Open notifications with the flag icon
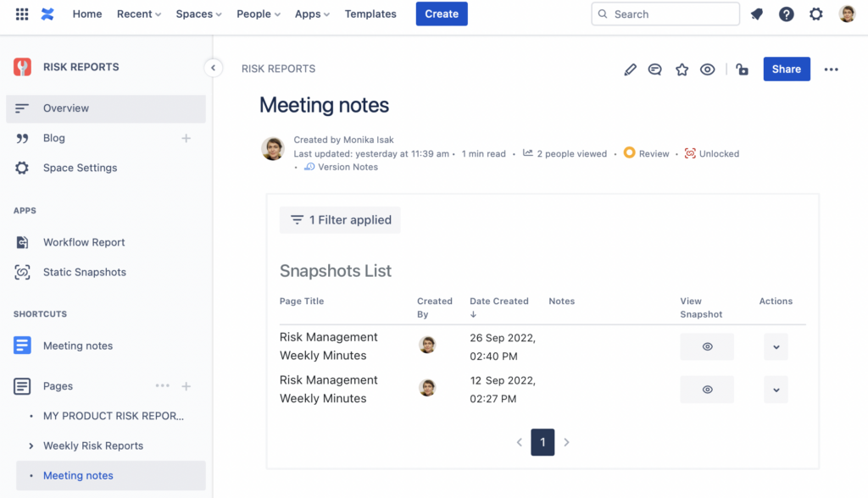 click(x=756, y=14)
